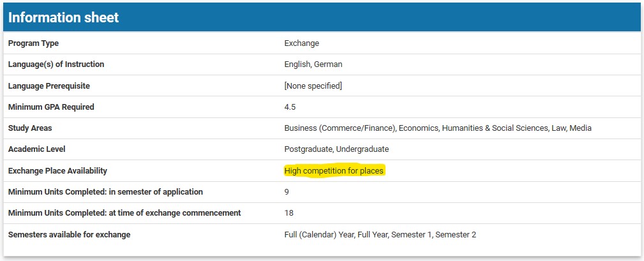Screen dimensions: 644x261
Task: Click the Information sheet header
Action: [64, 18]
